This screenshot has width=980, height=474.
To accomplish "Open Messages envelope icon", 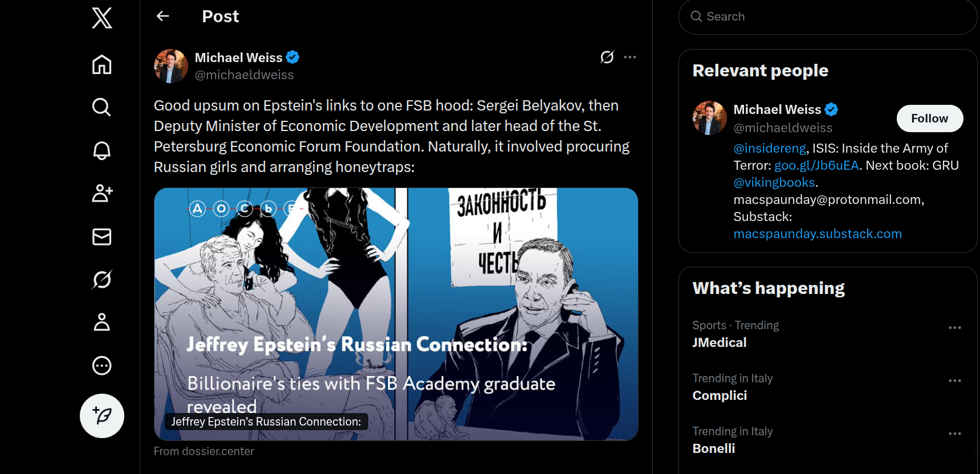I will [102, 236].
